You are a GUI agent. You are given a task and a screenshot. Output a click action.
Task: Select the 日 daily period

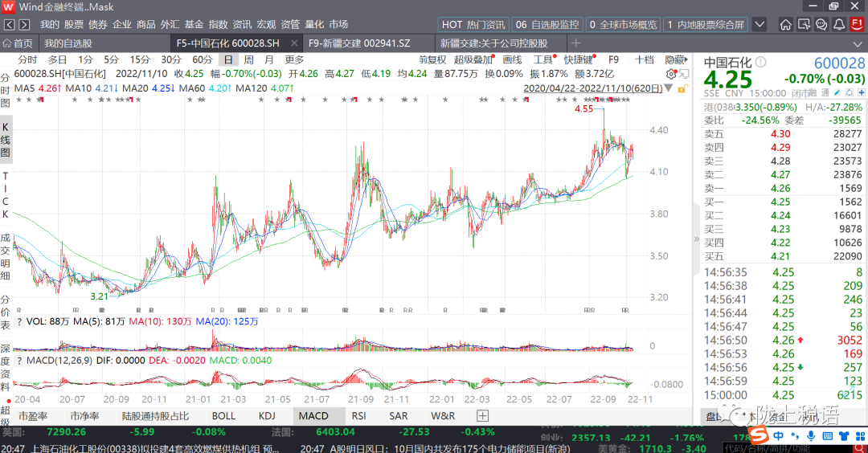coord(228,59)
